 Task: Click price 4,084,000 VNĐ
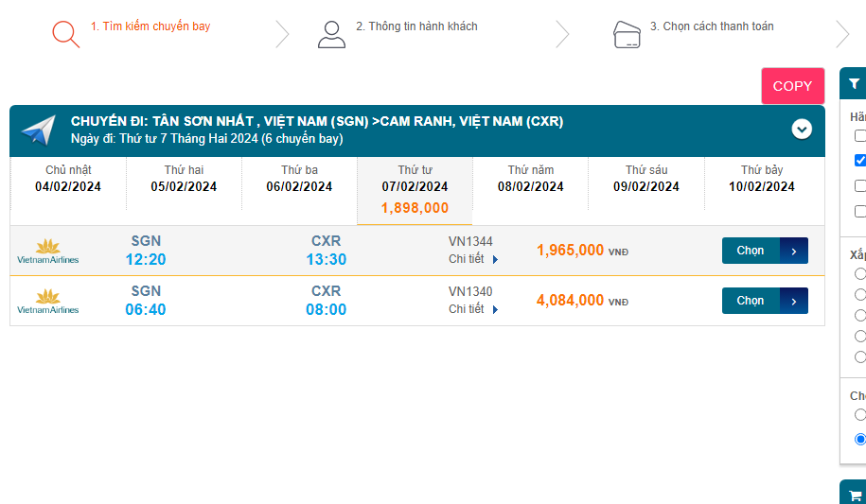(582, 301)
